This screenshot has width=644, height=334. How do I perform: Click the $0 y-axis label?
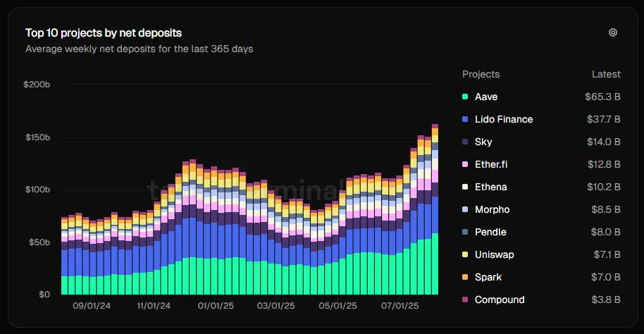click(44, 295)
